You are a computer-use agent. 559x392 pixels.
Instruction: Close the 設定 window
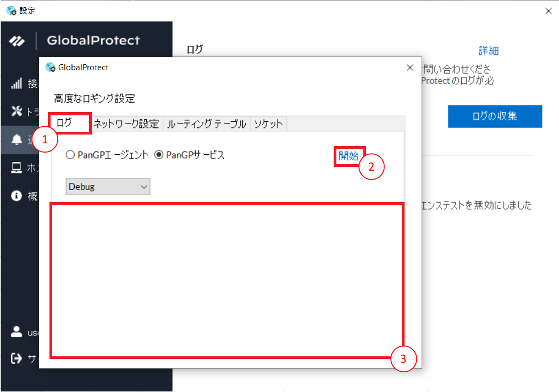click(x=549, y=11)
